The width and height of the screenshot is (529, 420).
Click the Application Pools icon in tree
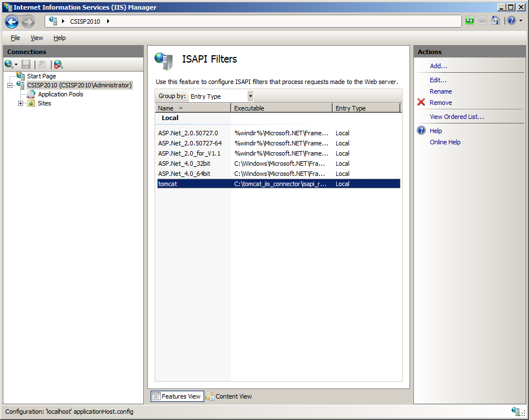tap(31, 94)
